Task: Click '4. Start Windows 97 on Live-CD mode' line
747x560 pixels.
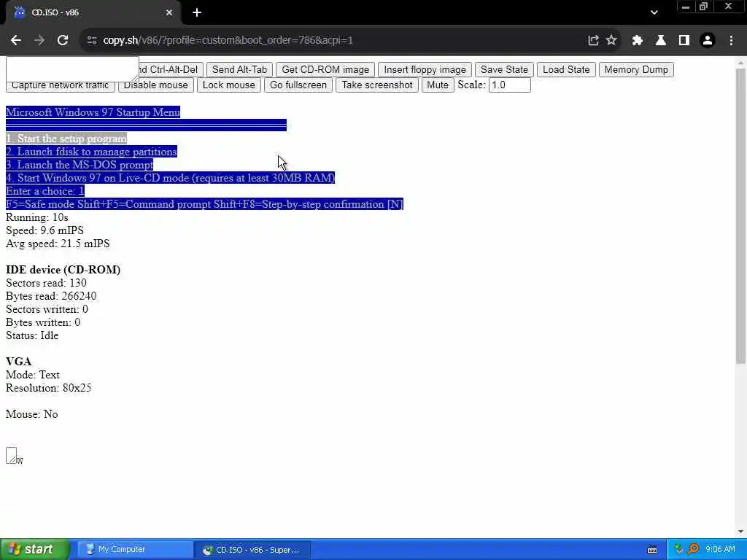Action: pos(170,178)
